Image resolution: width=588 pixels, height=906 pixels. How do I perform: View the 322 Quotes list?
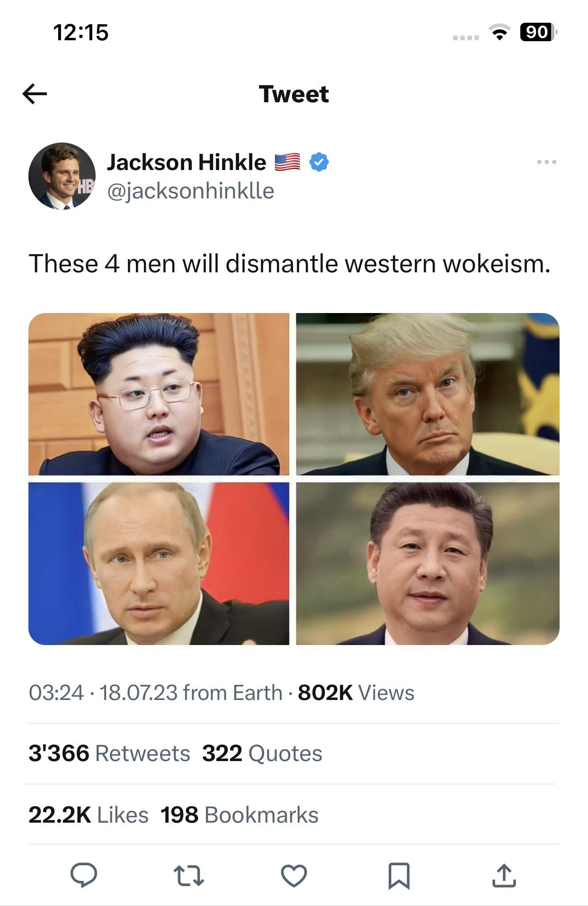point(262,753)
